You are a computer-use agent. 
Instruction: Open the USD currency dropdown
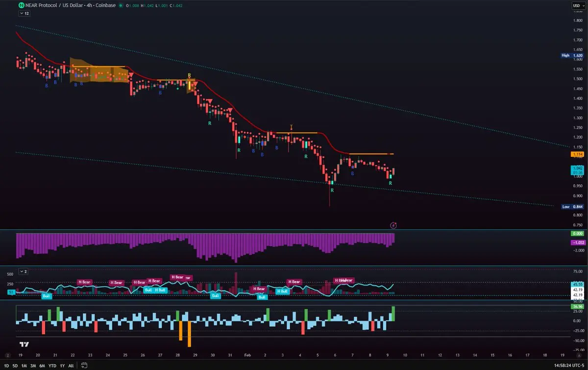point(578,5)
